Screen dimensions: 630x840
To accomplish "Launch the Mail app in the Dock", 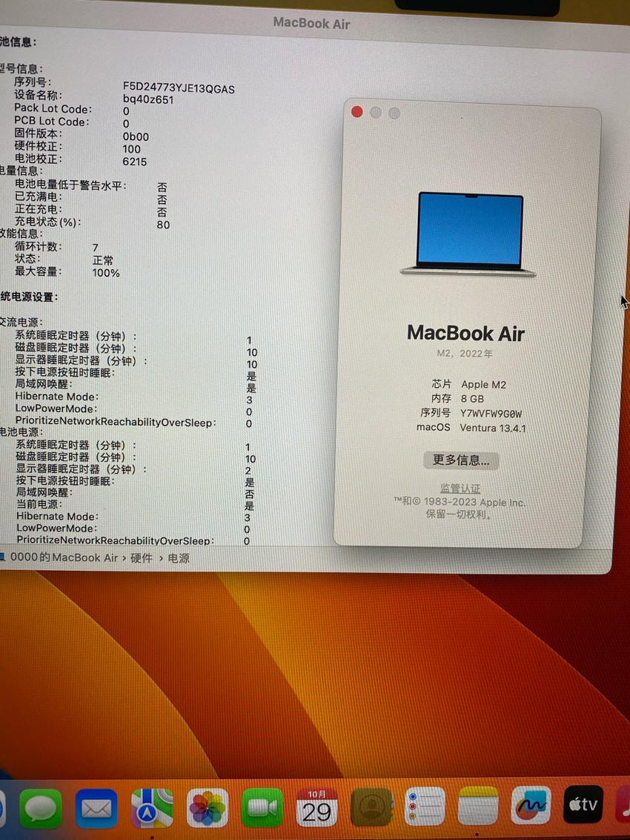I will coord(96,808).
